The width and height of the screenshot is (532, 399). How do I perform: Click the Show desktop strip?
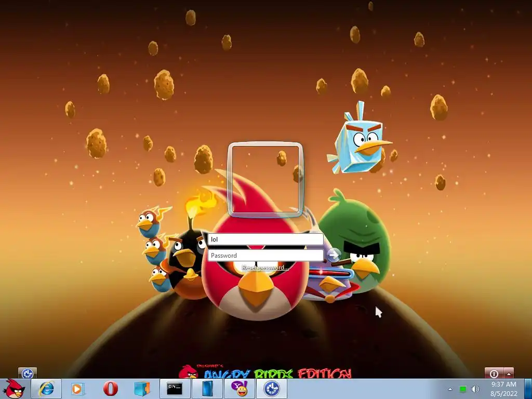tap(528, 389)
